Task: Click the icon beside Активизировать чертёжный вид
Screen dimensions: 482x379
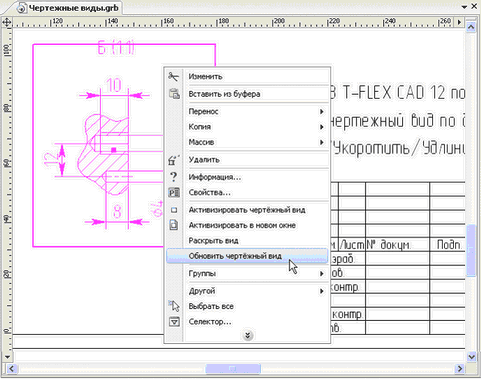Action: tap(174, 210)
